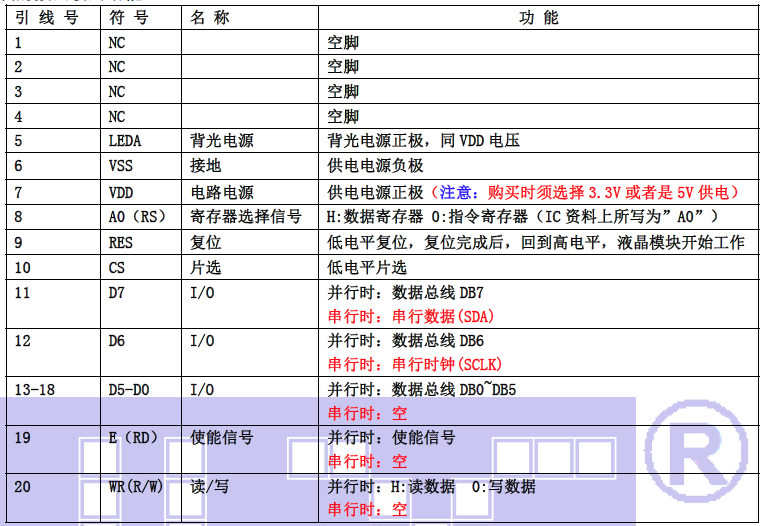Select the pin number 13-18 cell
This screenshot has height=526, width=766.
click(x=35, y=389)
